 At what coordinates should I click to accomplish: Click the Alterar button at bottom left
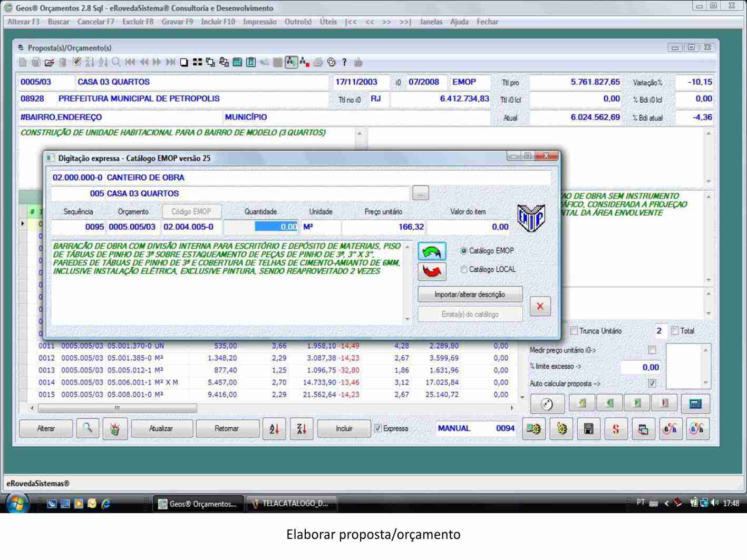46,428
